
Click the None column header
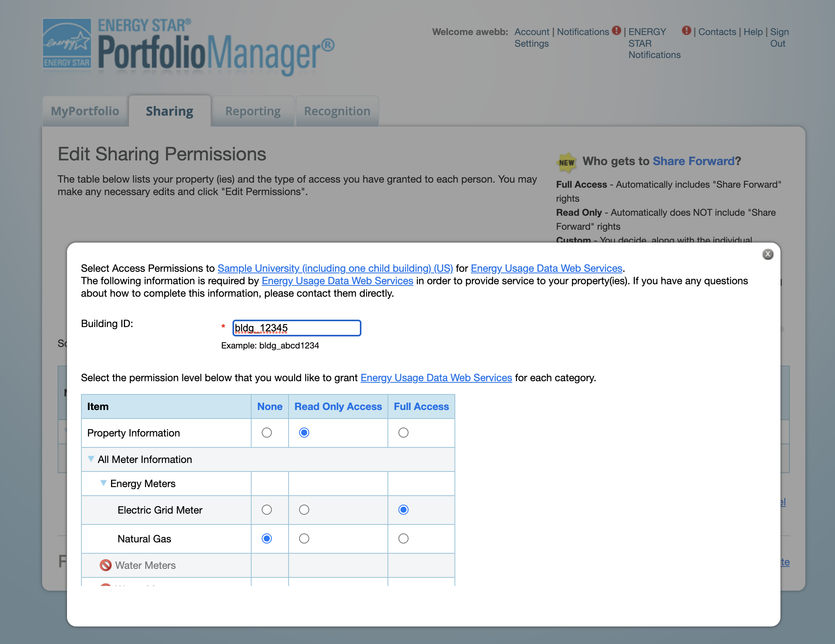[x=270, y=406]
